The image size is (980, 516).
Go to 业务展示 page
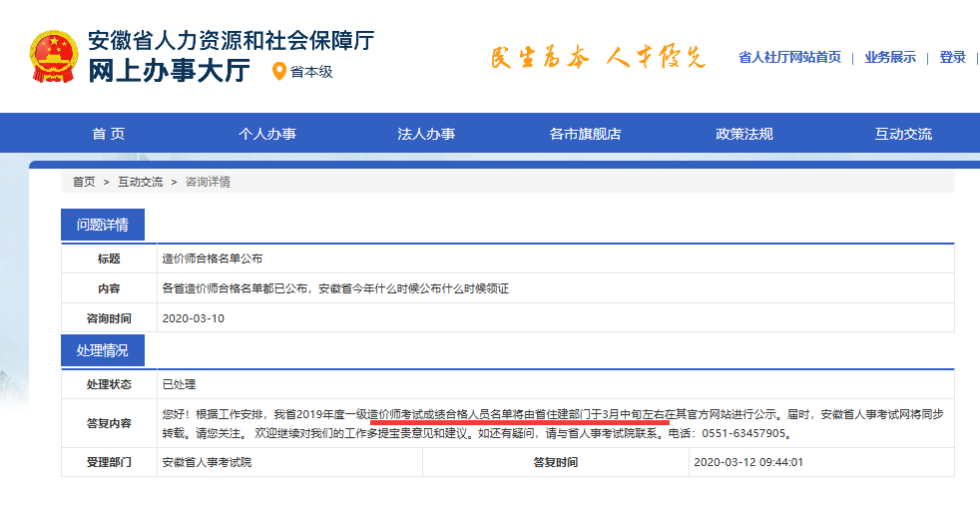pos(890,58)
